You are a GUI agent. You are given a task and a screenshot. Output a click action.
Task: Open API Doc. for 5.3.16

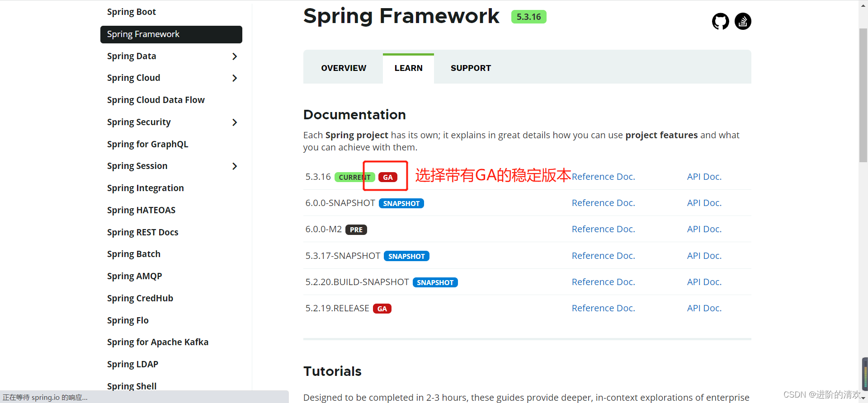coord(704,177)
